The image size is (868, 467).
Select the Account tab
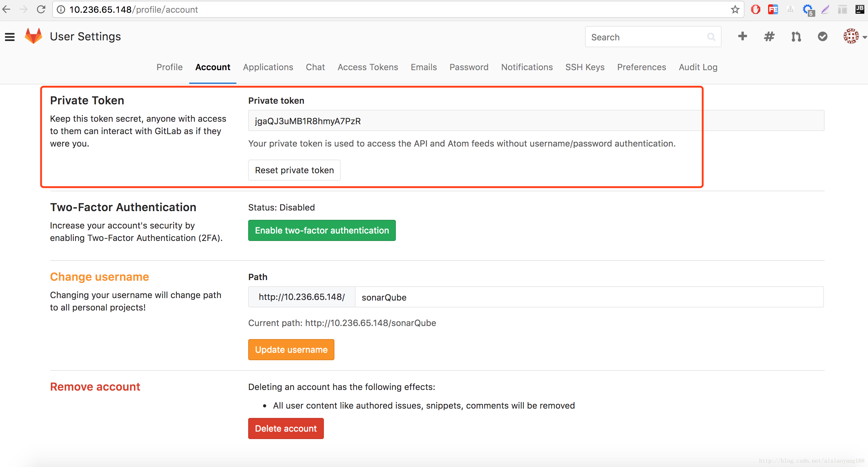tap(212, 67)
